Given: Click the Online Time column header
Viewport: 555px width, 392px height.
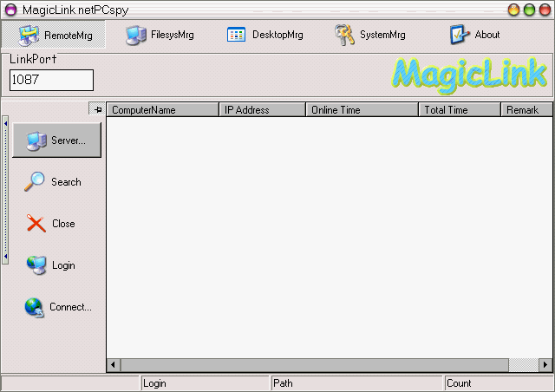Looking at the screenshot, I should (362, 110).
